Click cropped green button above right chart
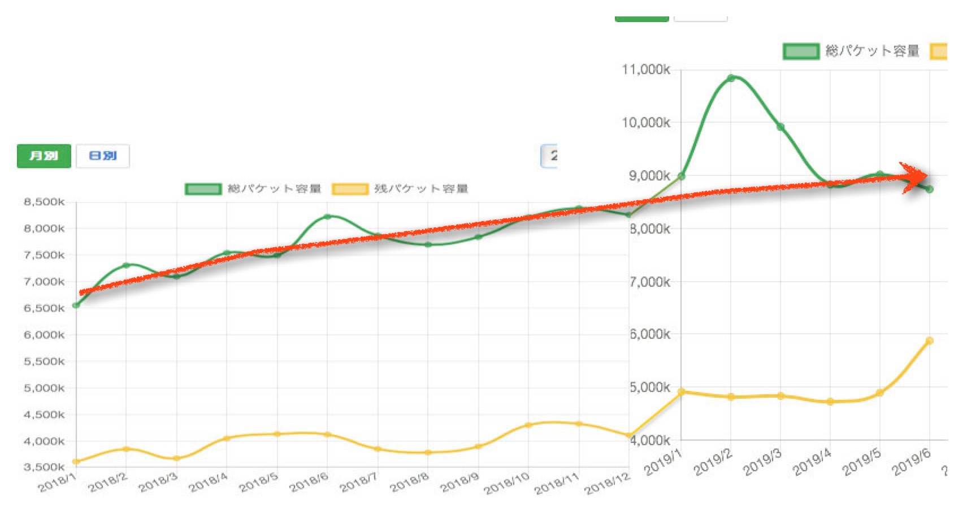The width and height of the screenshot is (980, 517). (x=641, y=18)
